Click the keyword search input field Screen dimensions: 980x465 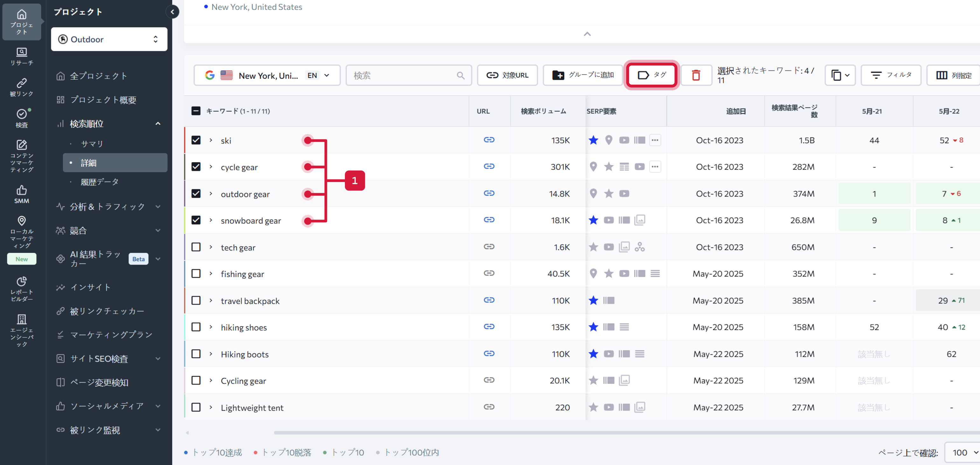pos(409,75)
